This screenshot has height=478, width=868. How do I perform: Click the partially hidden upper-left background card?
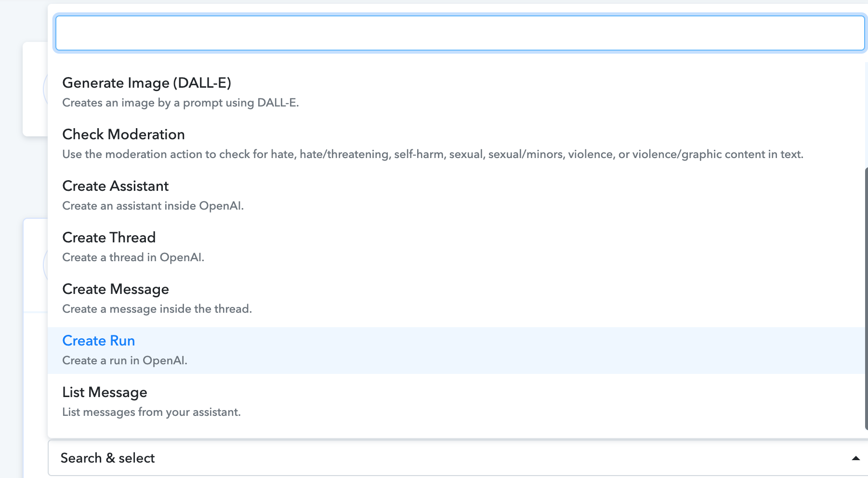pos(35,89)
